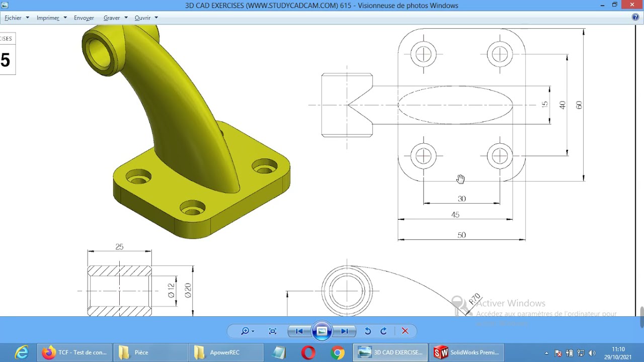Open the ApowerREC folder taskbar window
This screenshot has width=644, height=362.
tap(226, 352)
